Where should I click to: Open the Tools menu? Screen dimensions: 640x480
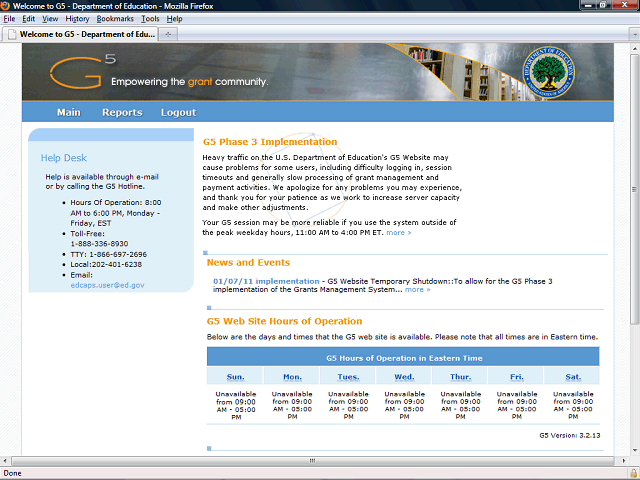point(150,19)
